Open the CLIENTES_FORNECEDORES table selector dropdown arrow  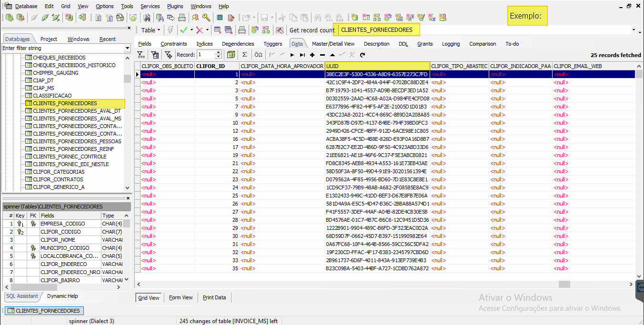click(x=634, y=30)
